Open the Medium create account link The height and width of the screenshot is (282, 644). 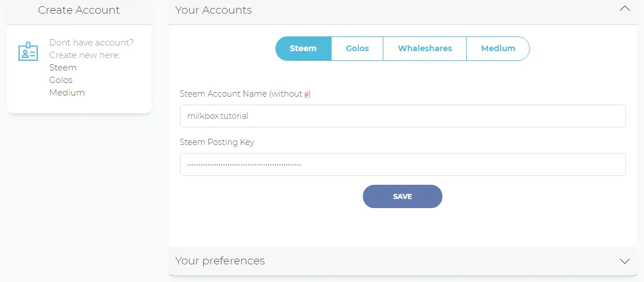[67, 93]
